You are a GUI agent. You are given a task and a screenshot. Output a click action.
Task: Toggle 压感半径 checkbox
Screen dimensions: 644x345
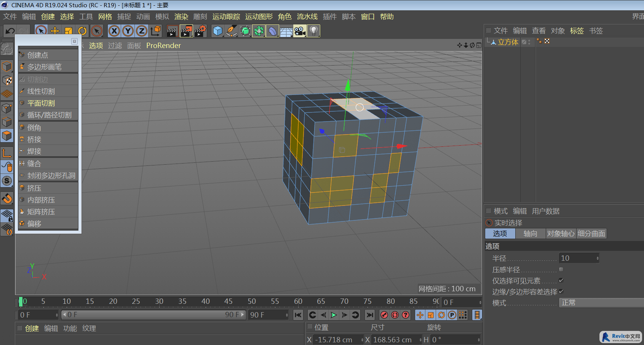tap(561, 270)
